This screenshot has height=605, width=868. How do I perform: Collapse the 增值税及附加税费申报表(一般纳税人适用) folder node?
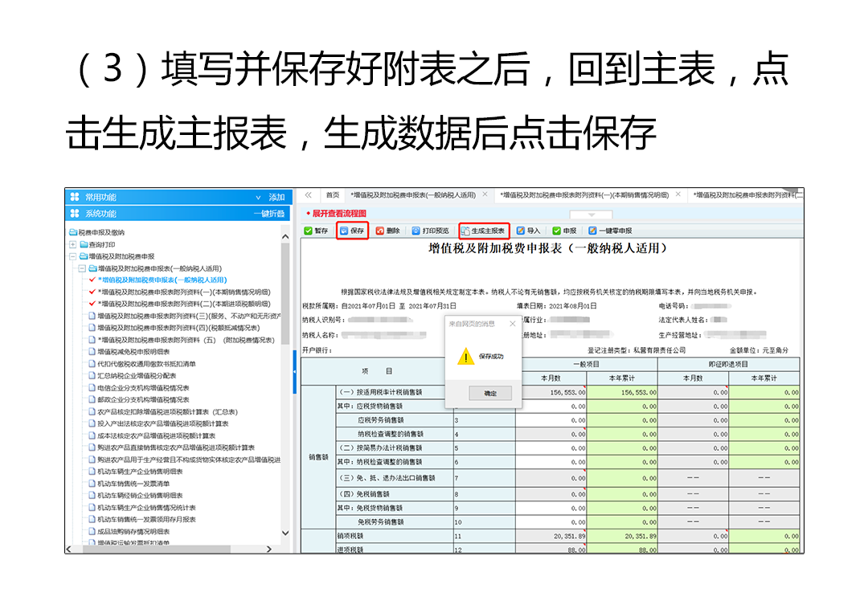click(82, 268)
